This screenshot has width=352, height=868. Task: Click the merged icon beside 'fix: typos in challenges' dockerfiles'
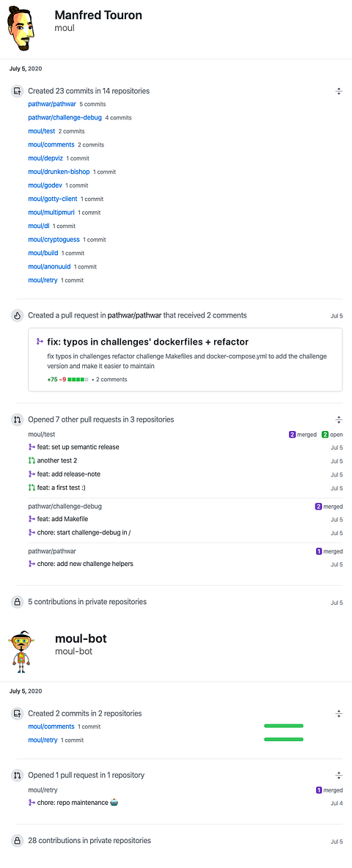[x=40, y=342]
